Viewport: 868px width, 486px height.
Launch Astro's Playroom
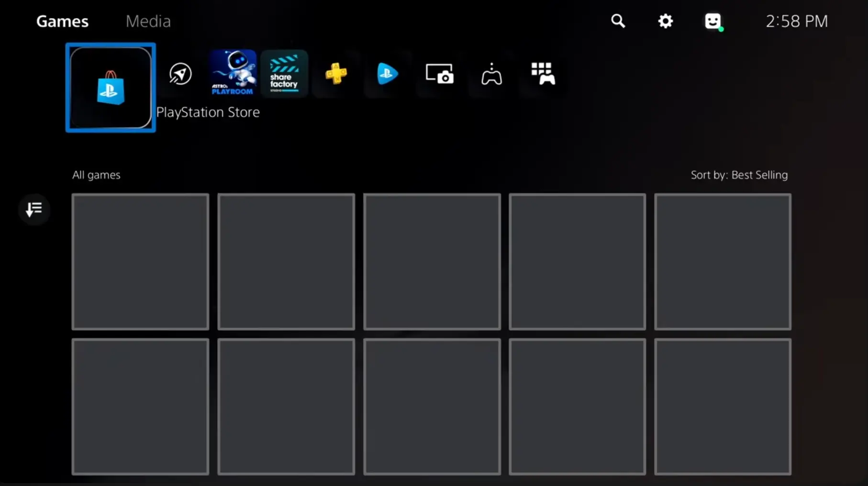[x=233, y=73]
